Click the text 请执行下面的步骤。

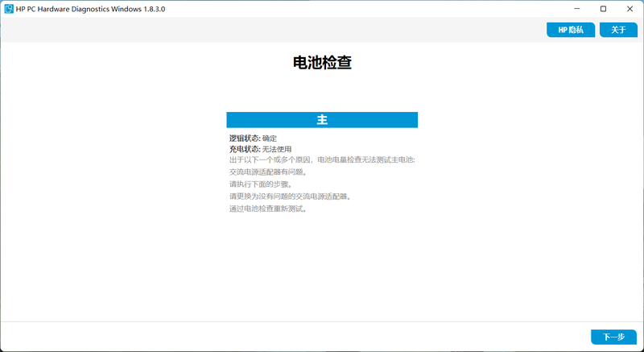pyautogui.click(x=261, y=184)
